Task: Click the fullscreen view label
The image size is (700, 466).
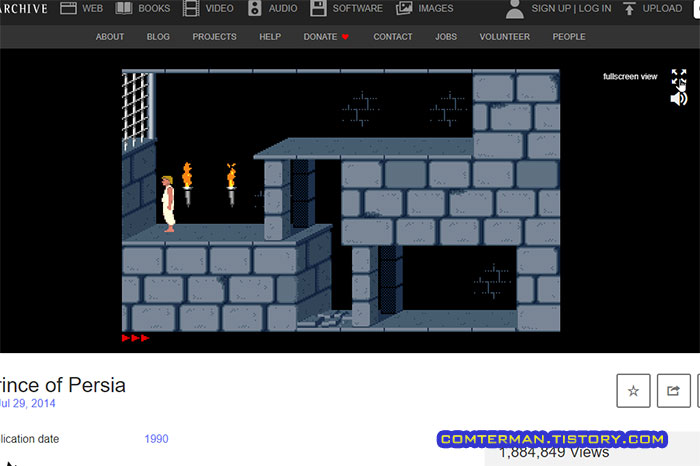Action: (x=630, y=76)
